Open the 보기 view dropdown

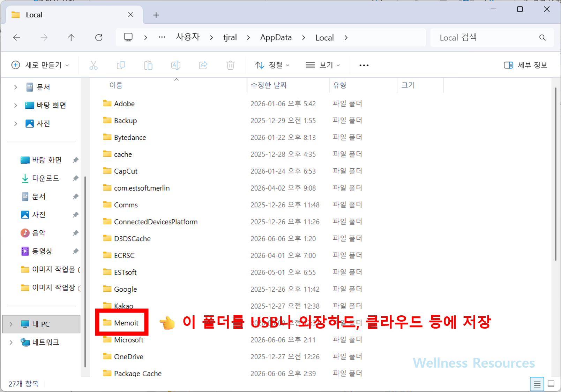323,65
